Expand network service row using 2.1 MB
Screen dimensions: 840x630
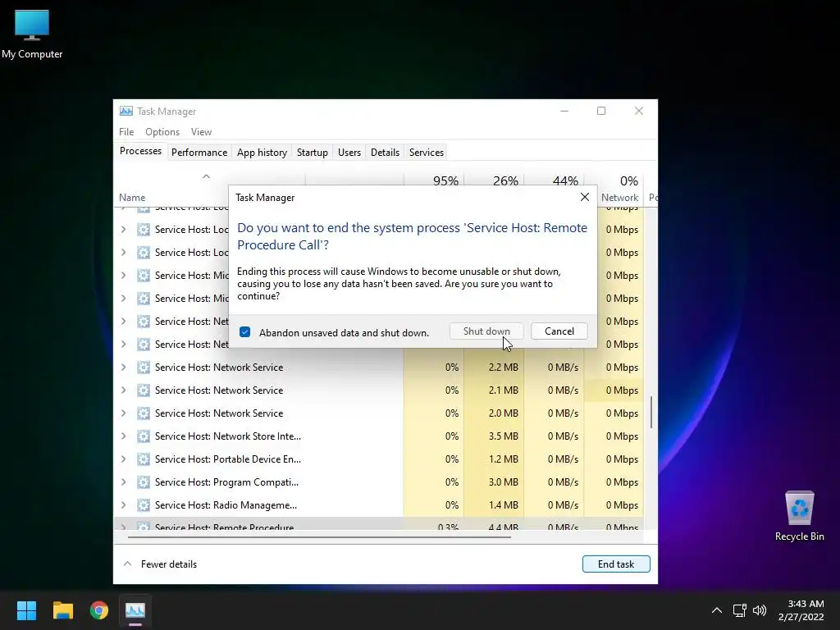(124, 390)
